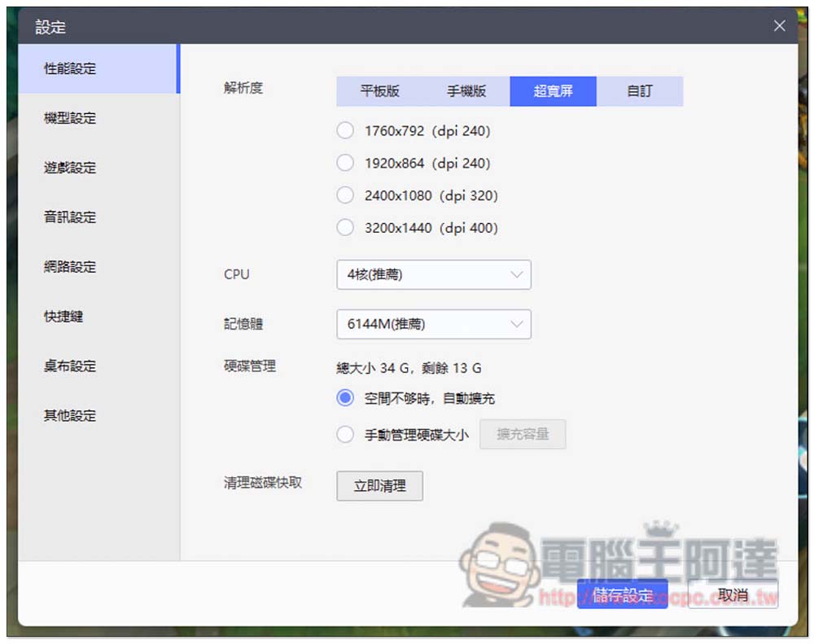Image resolution: width=814 pixels, height=644 pixels.
Task: Go to 遊戲設定 in the sidebar
Action: click(70, 168)
